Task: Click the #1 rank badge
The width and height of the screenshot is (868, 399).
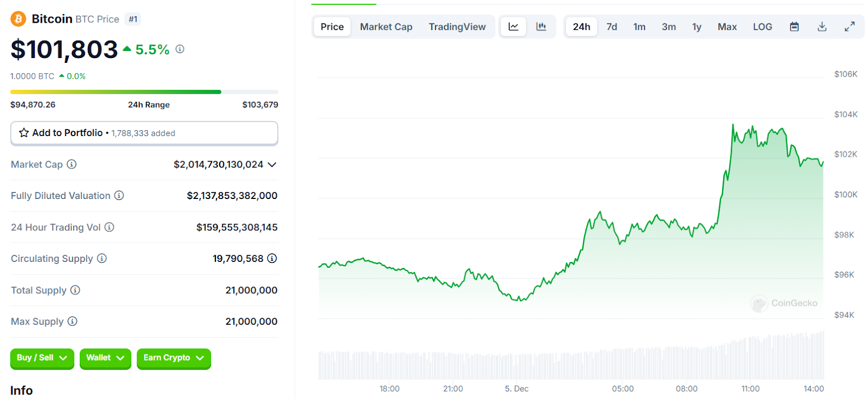Action: [x=133, y=19]
